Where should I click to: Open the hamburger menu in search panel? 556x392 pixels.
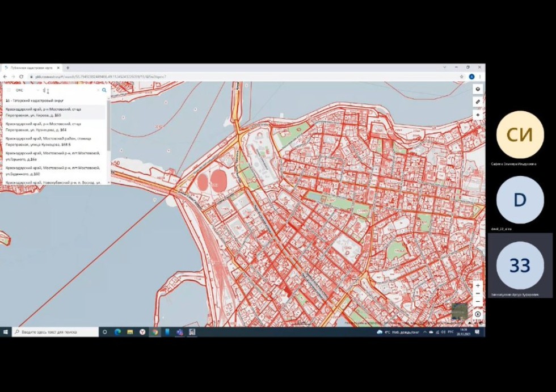[x=9, y=90]
